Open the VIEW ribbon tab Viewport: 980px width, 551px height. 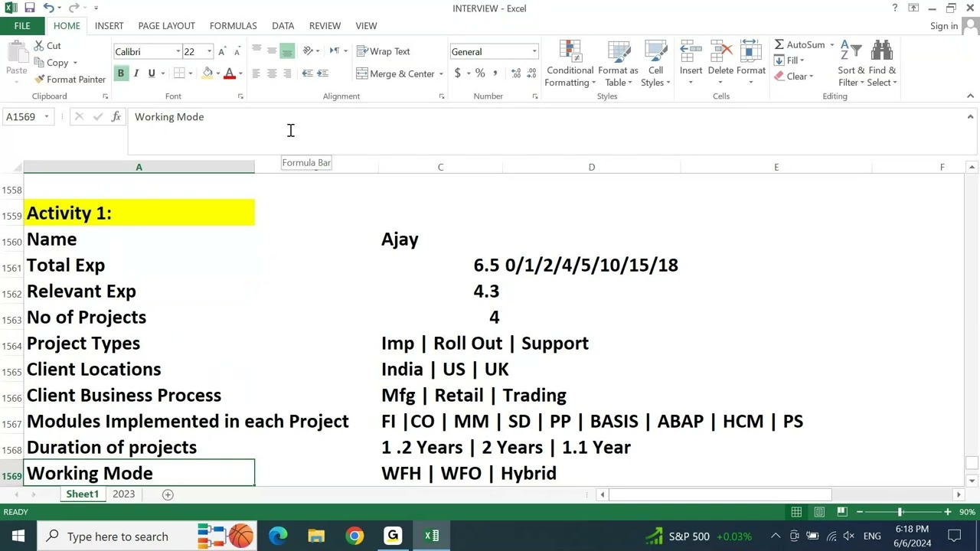(x=366, y=26)
